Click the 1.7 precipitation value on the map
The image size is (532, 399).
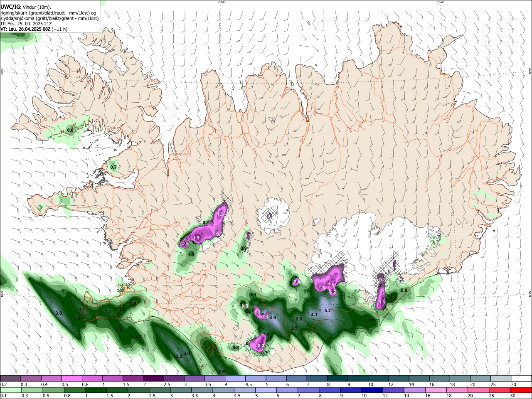click(108, 311)
